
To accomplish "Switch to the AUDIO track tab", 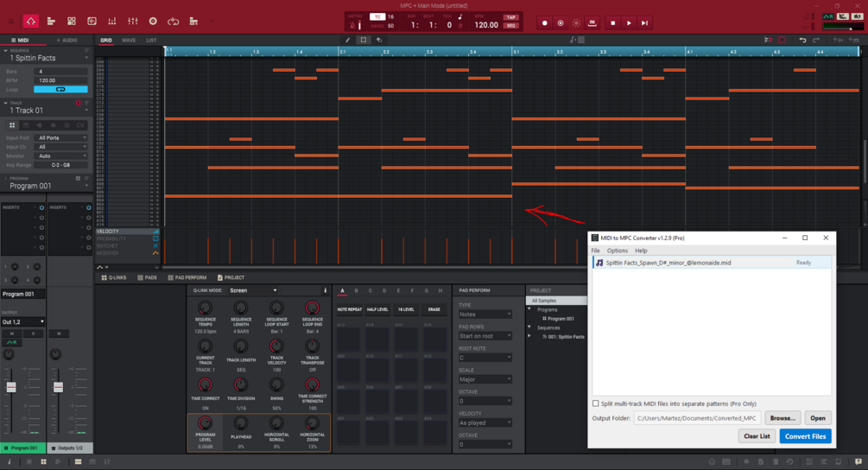I will coord(67,41).
